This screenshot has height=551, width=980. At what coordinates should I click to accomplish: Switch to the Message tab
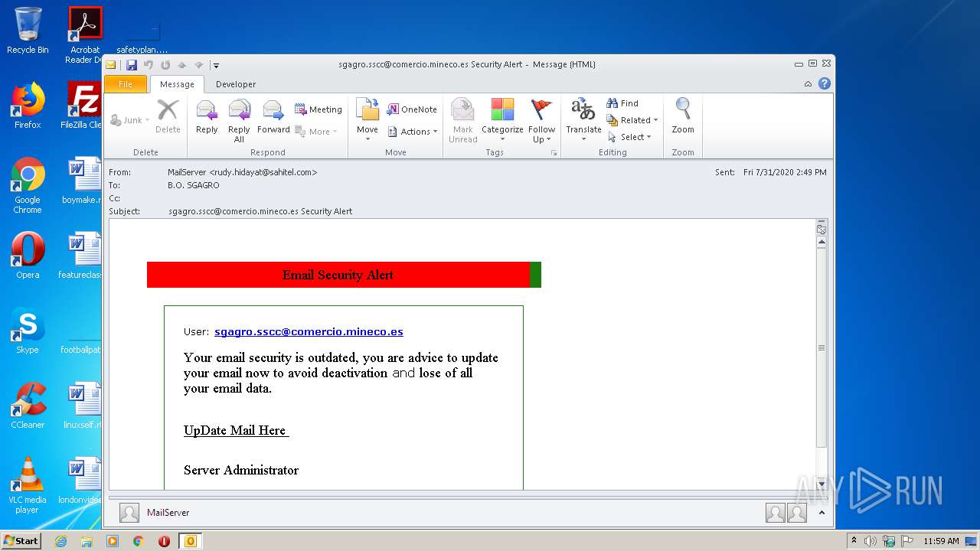coord(177,84)
